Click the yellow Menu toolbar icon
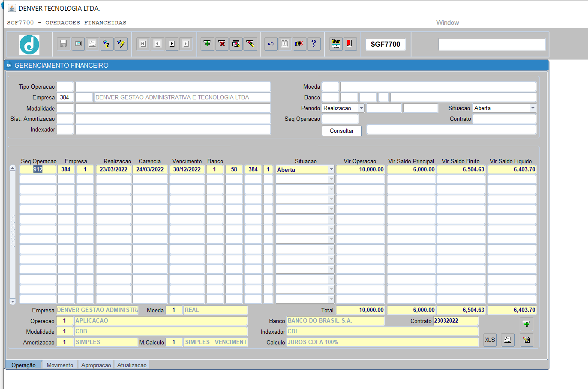 [336, 44]
